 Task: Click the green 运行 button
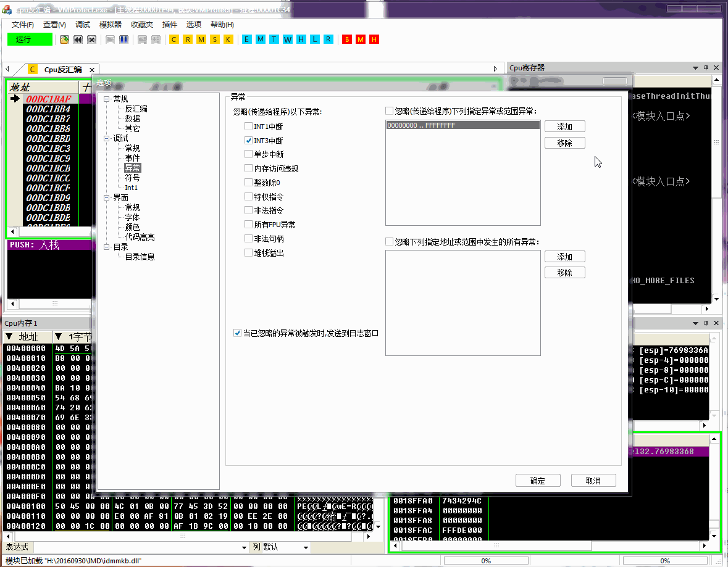(x=30, y=39)
